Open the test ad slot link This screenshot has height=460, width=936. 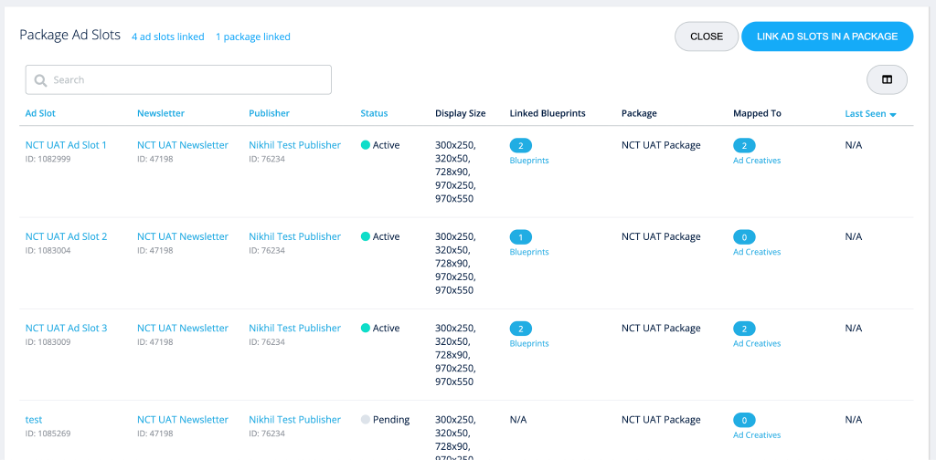pos(34,420)
